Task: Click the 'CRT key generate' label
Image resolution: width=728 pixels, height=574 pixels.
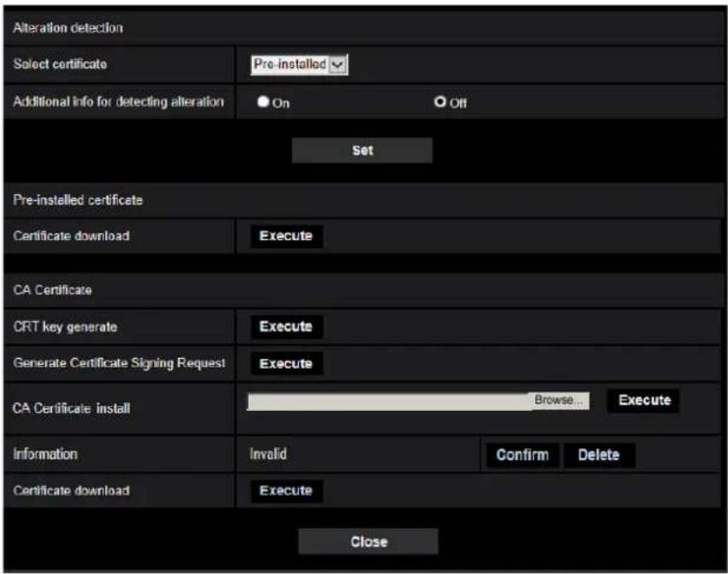Action: [x=65, y=327]
